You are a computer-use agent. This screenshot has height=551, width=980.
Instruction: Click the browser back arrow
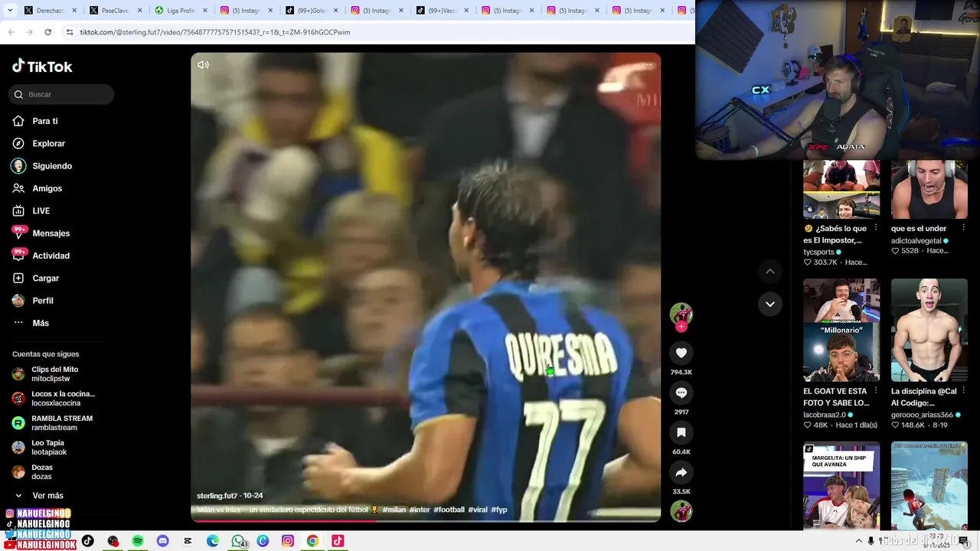tap(11, 32)
